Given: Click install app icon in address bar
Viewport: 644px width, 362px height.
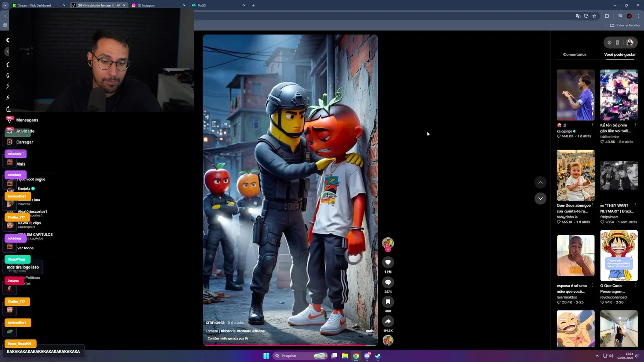Looking at the screenshot, I should [586, 16].
